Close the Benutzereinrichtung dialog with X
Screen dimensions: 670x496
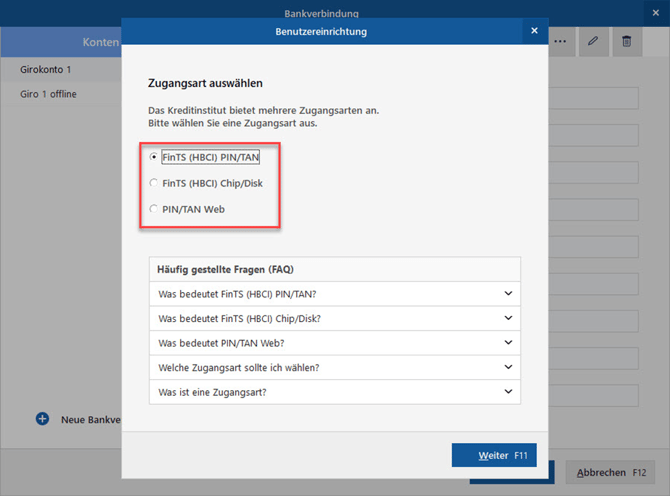pos(535,31)
